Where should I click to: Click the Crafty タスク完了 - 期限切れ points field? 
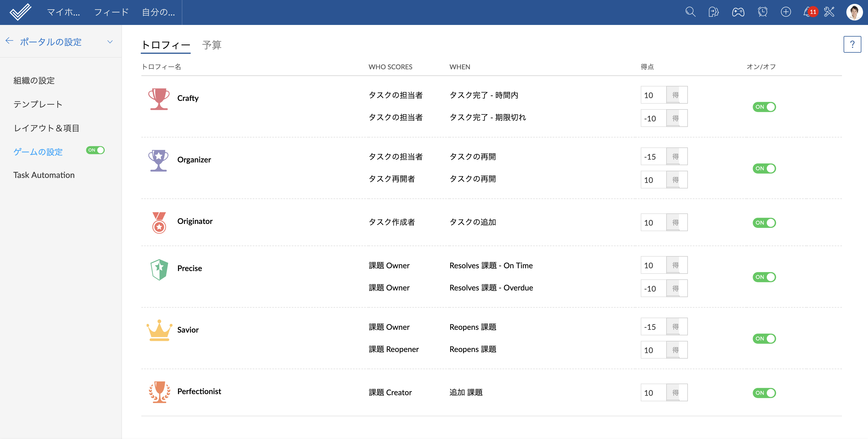(653, 118)
